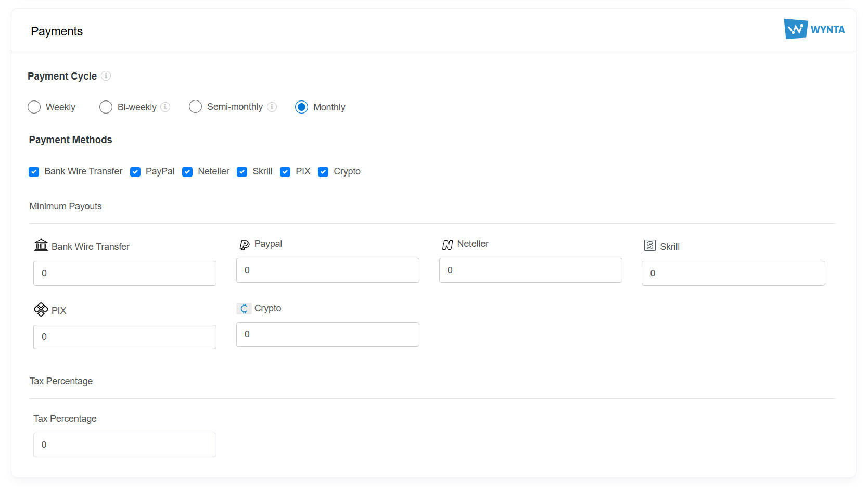Select the Weekly payment cycle
Viewport: 868px width, 491px height.
tap(34, 107)
